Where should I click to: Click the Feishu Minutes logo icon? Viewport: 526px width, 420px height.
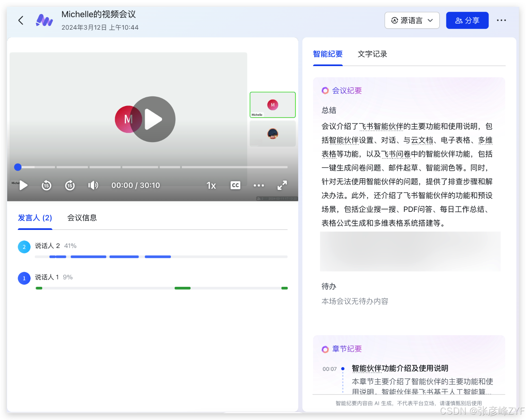(x=44, y=20)
